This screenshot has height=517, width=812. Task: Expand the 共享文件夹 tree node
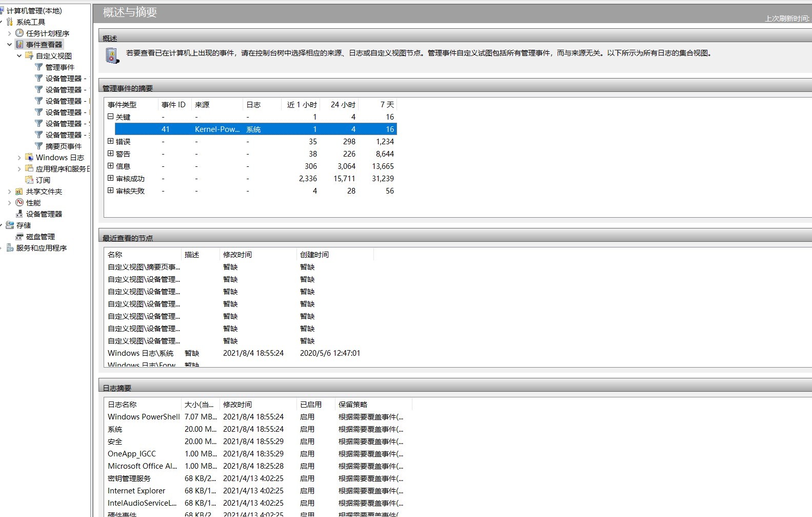tap(9, 192)
